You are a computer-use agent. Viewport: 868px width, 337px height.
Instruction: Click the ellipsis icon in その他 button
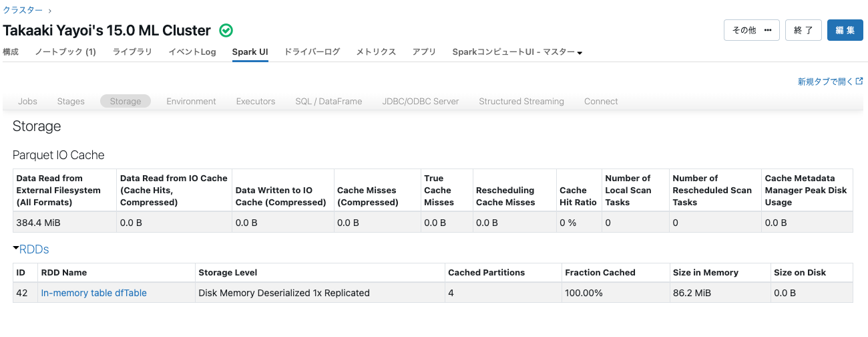click(768, 30)
